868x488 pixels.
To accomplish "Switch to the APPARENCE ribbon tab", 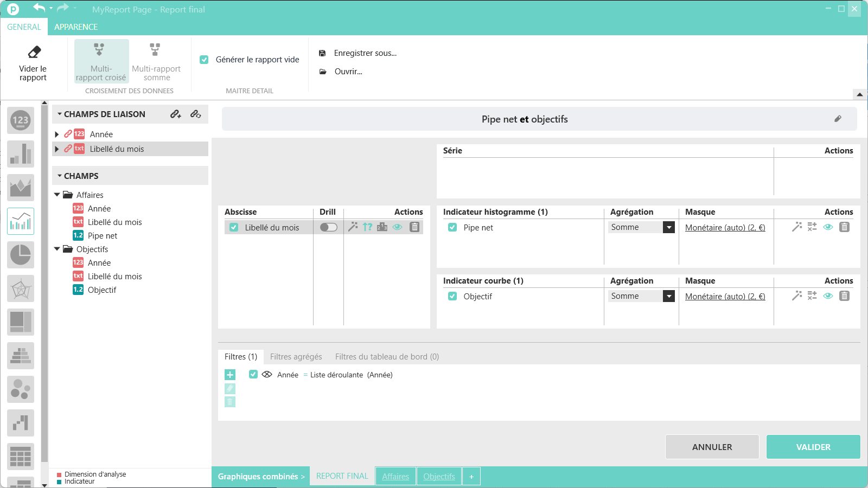I will click(76, 27).
